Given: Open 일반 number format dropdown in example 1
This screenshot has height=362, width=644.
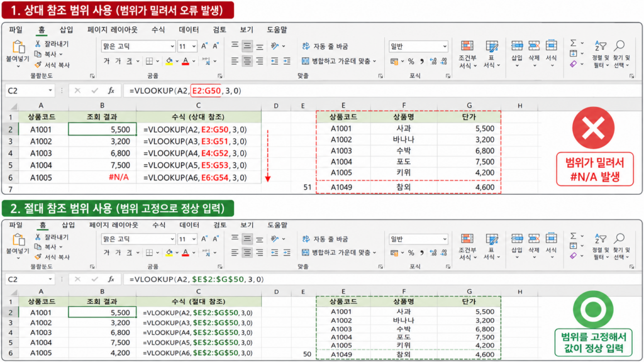Looking at the screenshot, I should (x=445, y=47).
